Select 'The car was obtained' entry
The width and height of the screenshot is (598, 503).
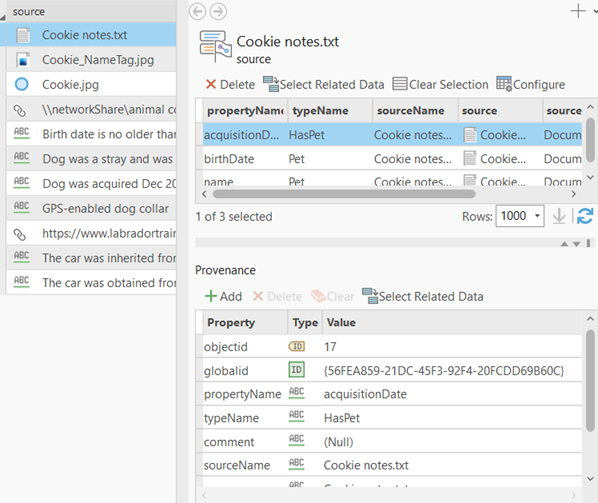pos(91,283)
